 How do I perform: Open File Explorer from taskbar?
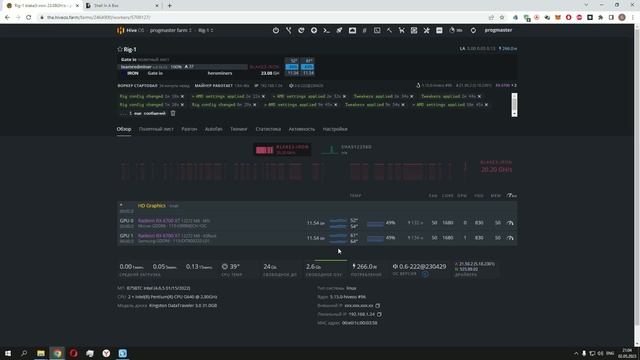tap(41, 353)
